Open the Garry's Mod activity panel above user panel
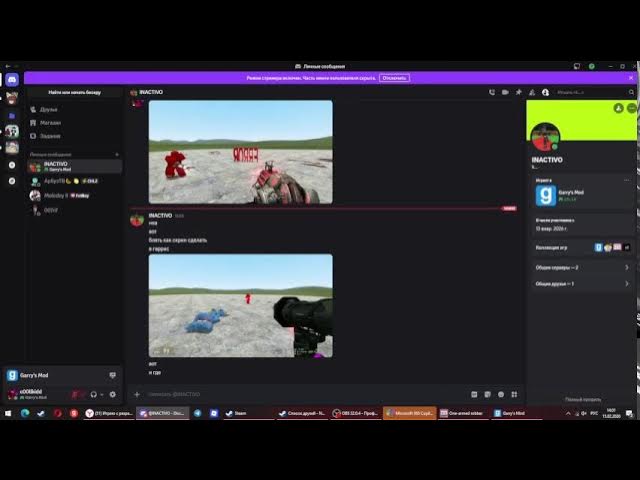 (62, 376)
